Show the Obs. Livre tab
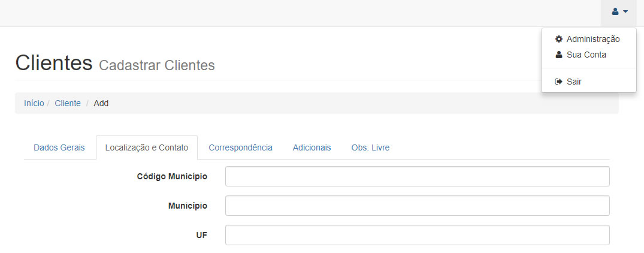The image size is (644, 253). point(370,147)
